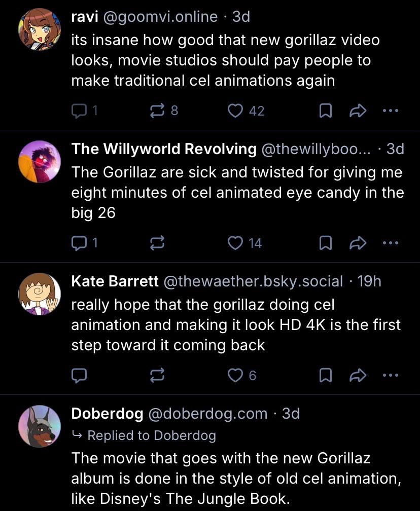This screenshot has height=511, width=420.
Task: Open more options on Willyworld Revolving's post
Action: [391, 243]
